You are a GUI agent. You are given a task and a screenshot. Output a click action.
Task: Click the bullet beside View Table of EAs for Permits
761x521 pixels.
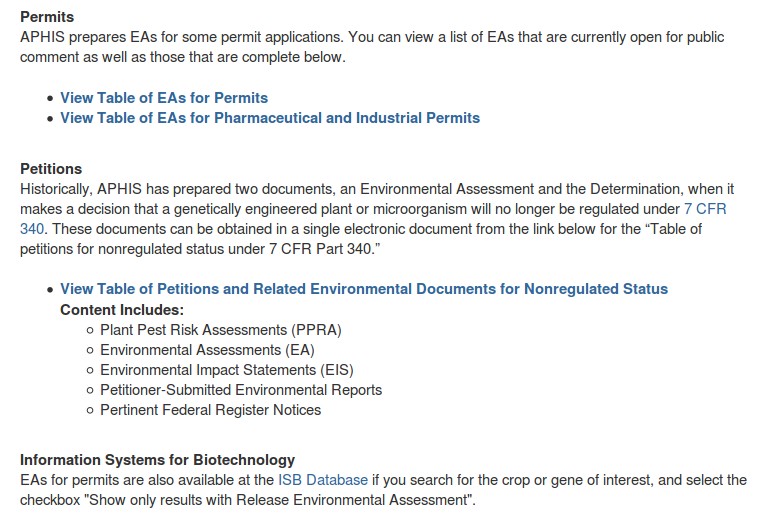[50, 98]
